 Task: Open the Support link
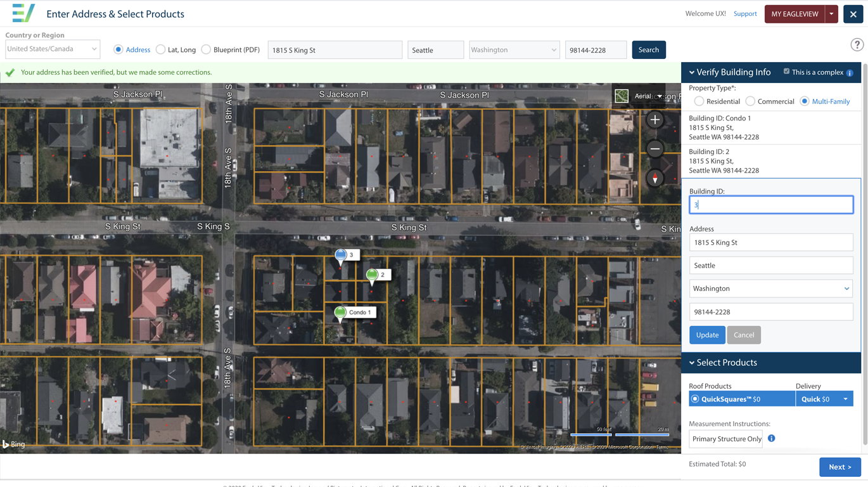coord(745,13)
